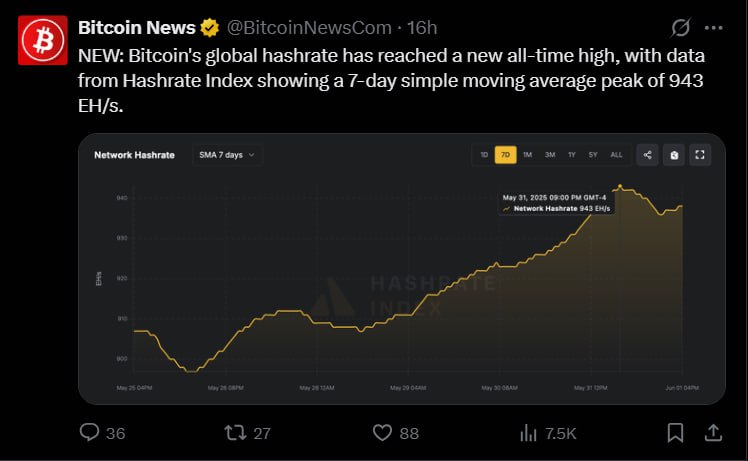Click the chart share icon button

pos(647,155)
